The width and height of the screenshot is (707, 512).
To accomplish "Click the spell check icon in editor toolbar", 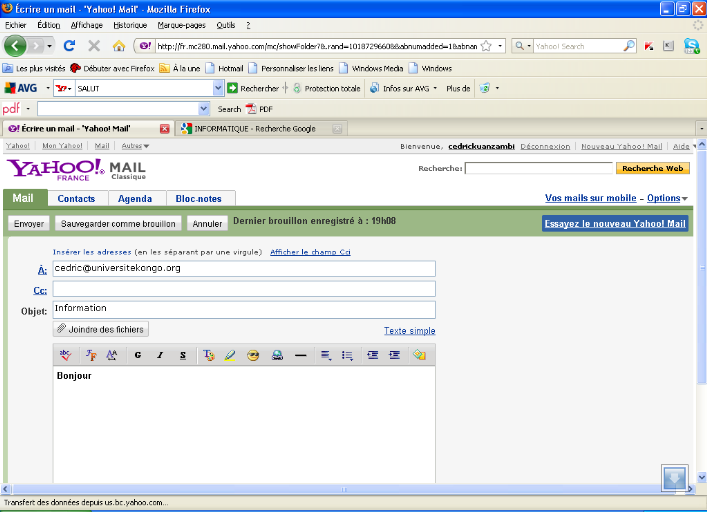I will (65, 355).
